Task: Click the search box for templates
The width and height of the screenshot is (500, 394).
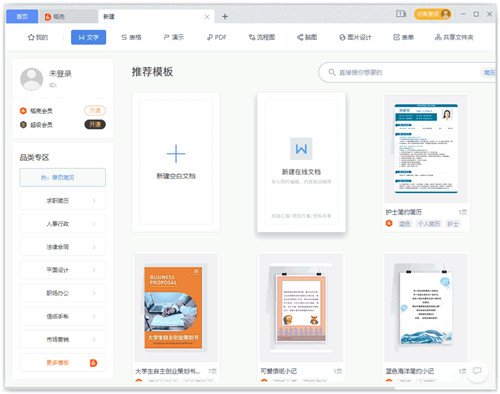Action: click(407, 72)
